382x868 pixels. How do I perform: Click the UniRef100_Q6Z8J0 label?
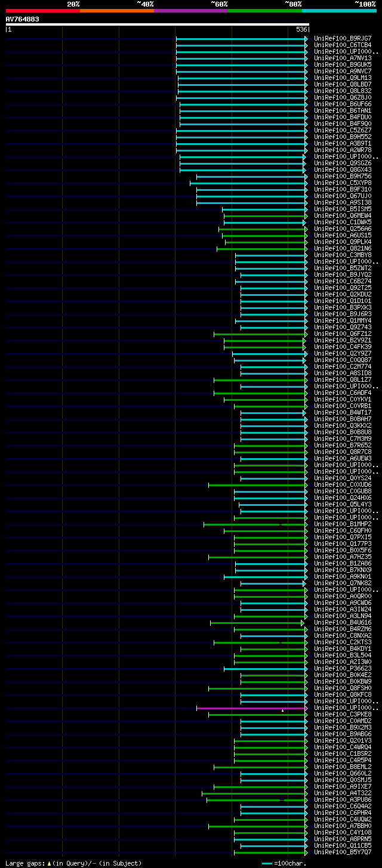pyautogui.click(x=343, y=97)
